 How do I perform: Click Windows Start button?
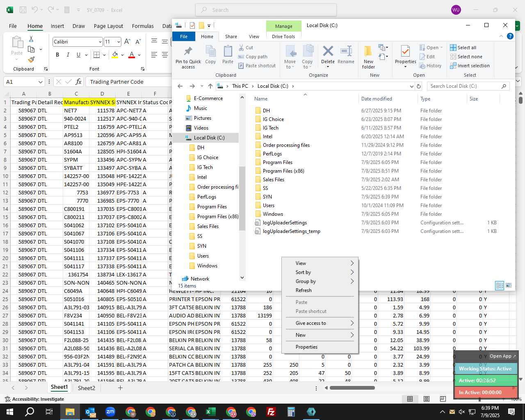click(x=10, y=412)
